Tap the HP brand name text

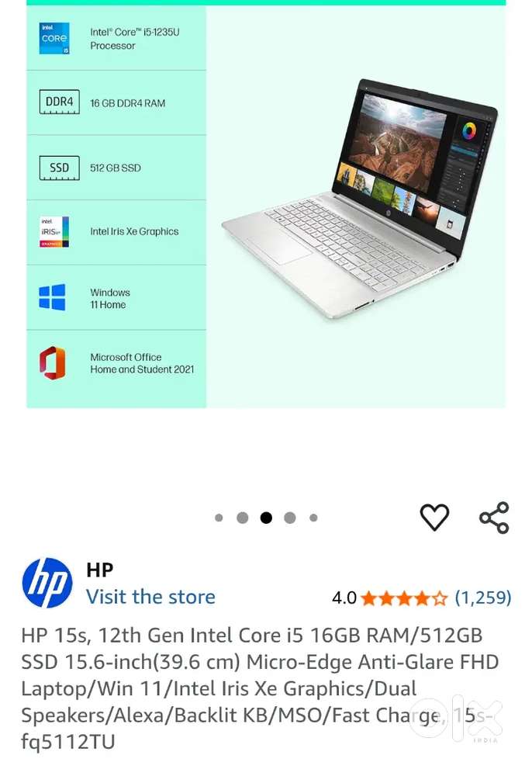coord(100,570)
